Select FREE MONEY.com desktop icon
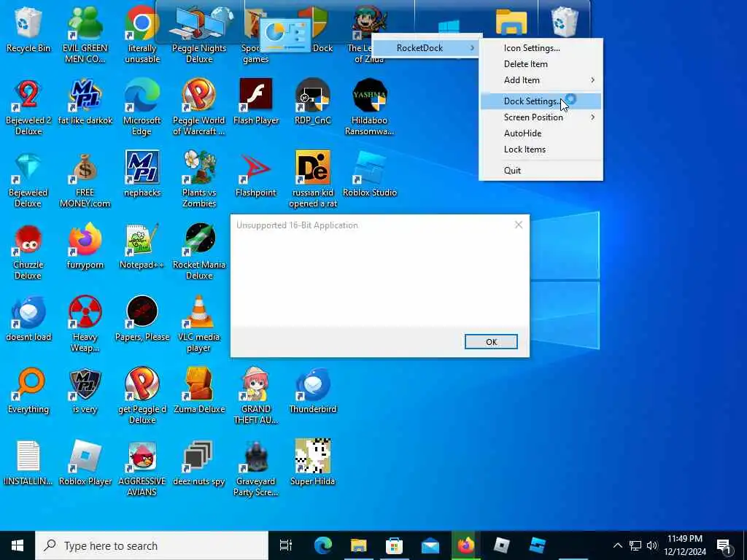Screen dimensions: 747x560 [85, 179]
